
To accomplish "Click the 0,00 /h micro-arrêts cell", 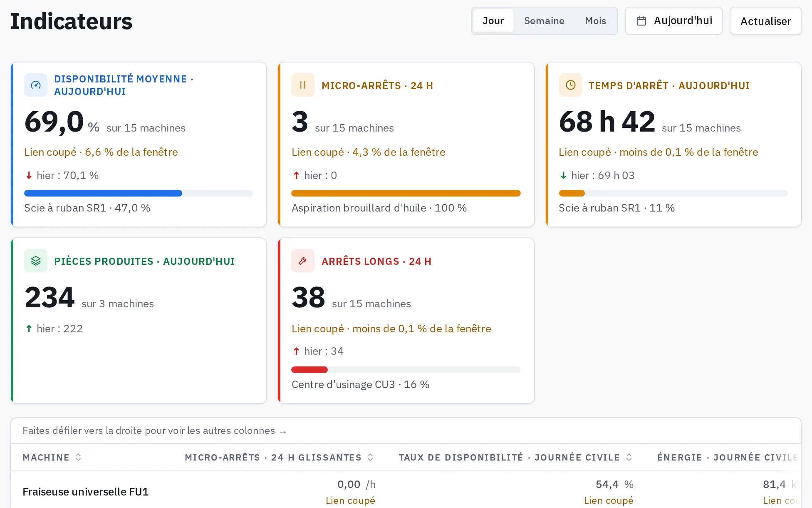I will pyautogui.click(x=356, y=484).
